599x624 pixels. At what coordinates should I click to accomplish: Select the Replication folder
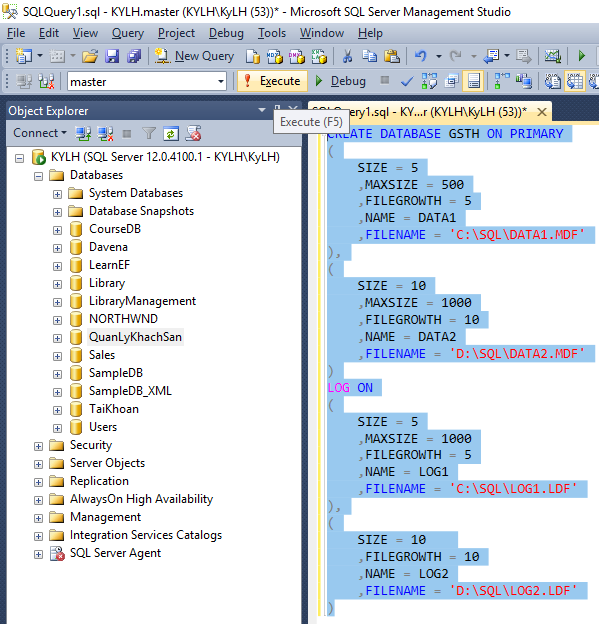pyautogui.click(x=99, y=481)
